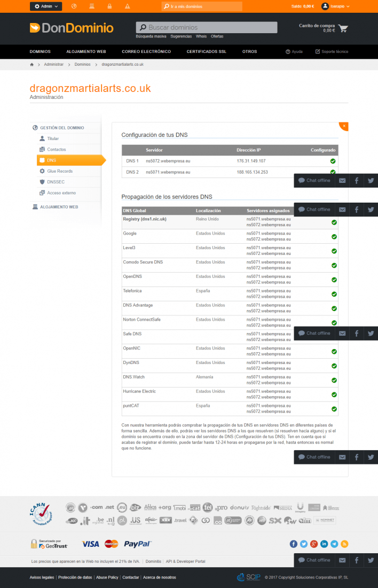The width and height of the screenshot is (378, 588).
Task: Click green check for DynDNS row
Action: coord(334,366)
